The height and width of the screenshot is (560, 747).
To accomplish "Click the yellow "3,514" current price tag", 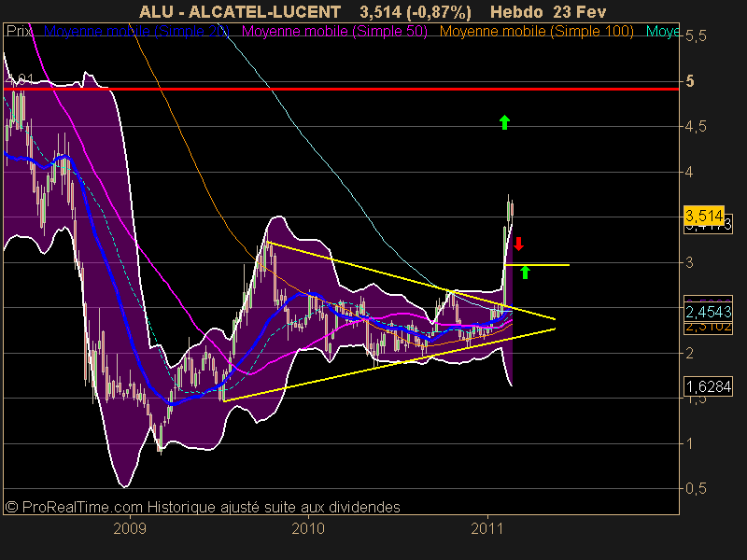I will pos(704,216).
